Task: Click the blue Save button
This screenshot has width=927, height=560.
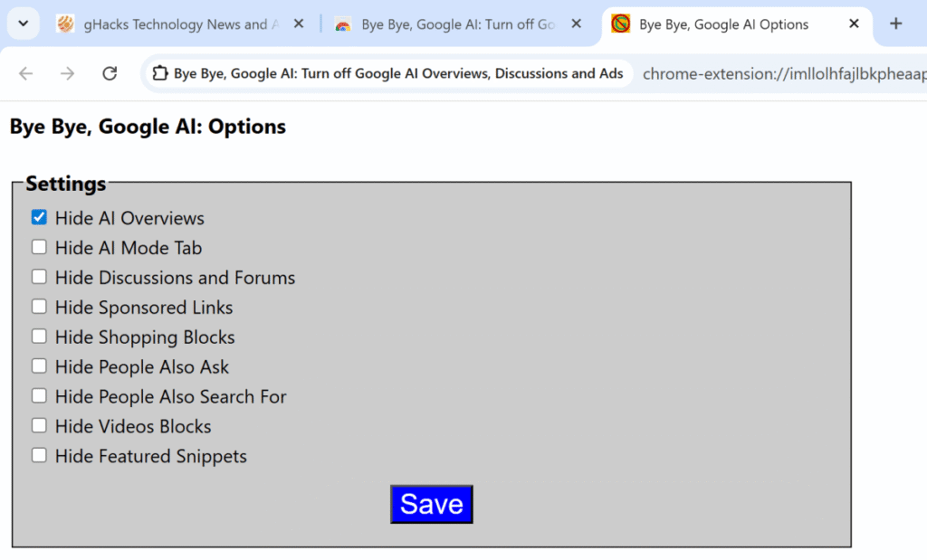Action: tap(432, 505)
